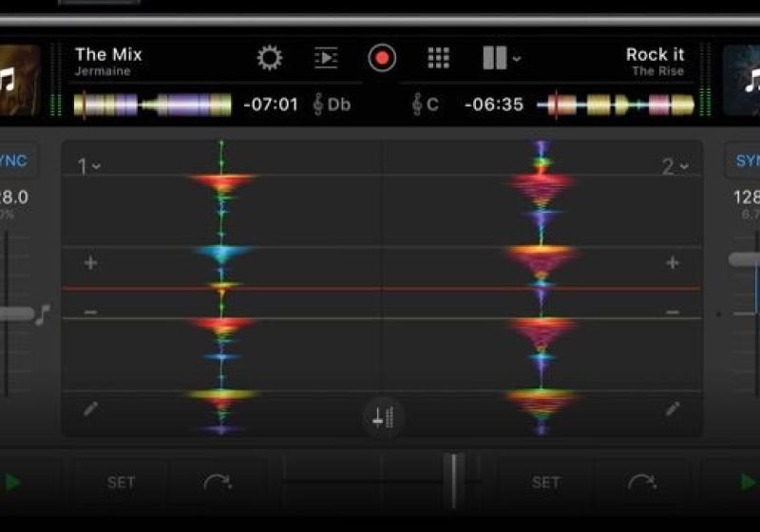Open the grid pads icon

coord(438,59)
